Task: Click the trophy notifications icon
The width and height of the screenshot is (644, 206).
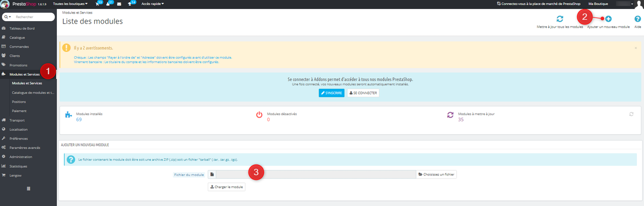Action: coord(130,4)
